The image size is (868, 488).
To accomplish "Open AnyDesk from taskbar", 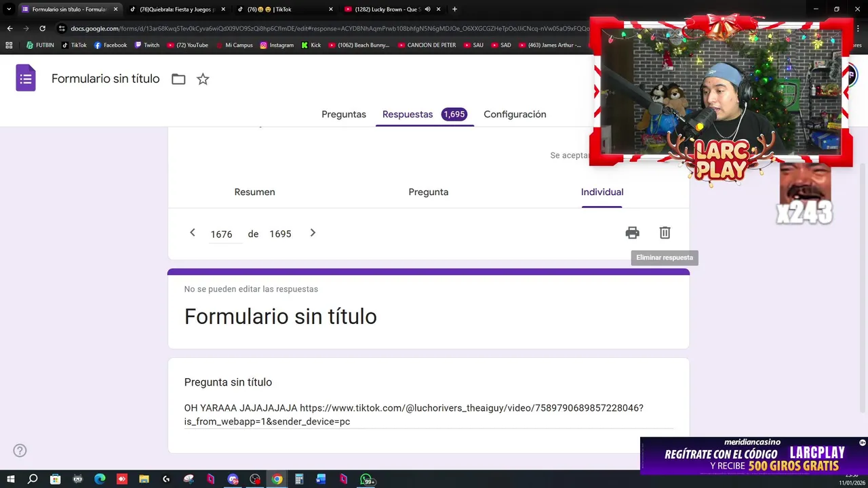I will [x=122, y=479].
